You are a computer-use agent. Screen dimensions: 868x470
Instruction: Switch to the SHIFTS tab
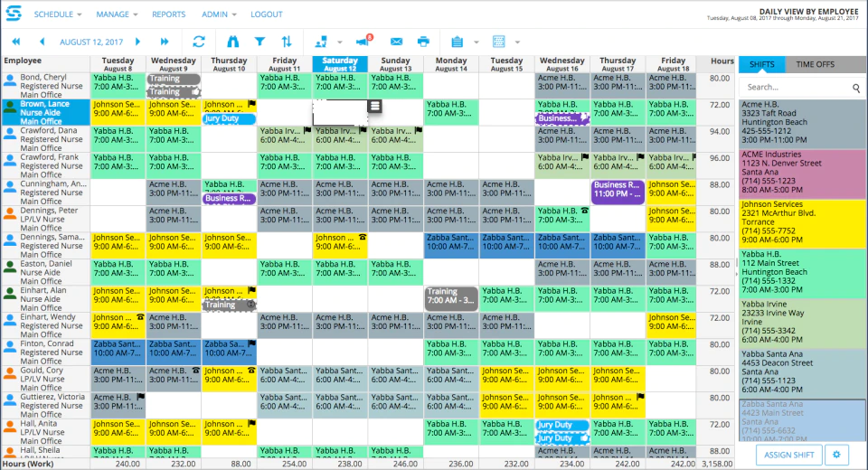[x=761, y=64]
